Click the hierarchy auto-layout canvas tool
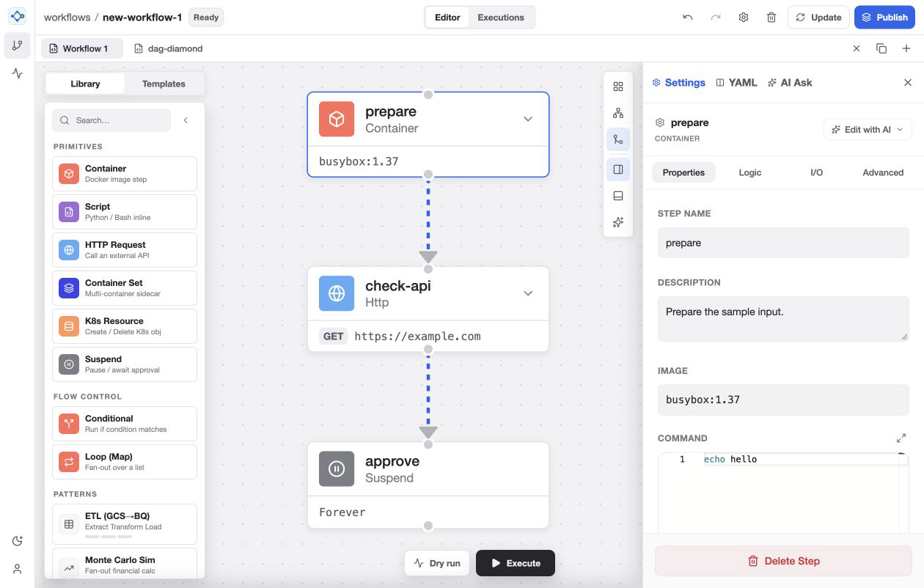 tap(618, 113)
